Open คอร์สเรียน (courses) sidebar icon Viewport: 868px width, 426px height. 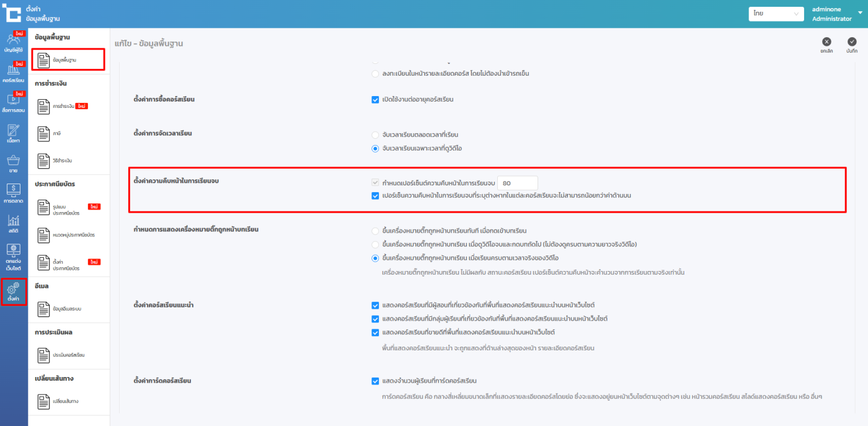(14, 73)
